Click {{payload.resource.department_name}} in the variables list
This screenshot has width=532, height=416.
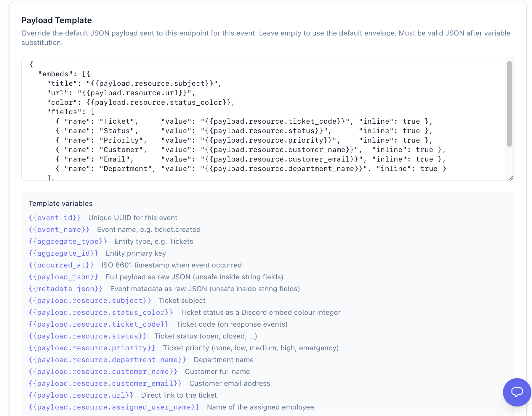tap(108, 360)
